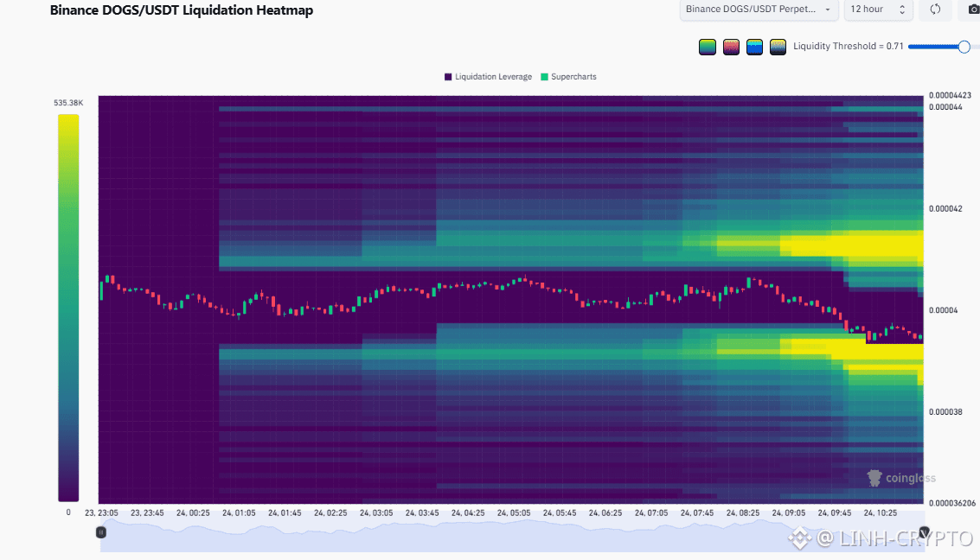Click the Liquidity Threshold slider handle
Screen dimensions: 980x560
(964, 47)
